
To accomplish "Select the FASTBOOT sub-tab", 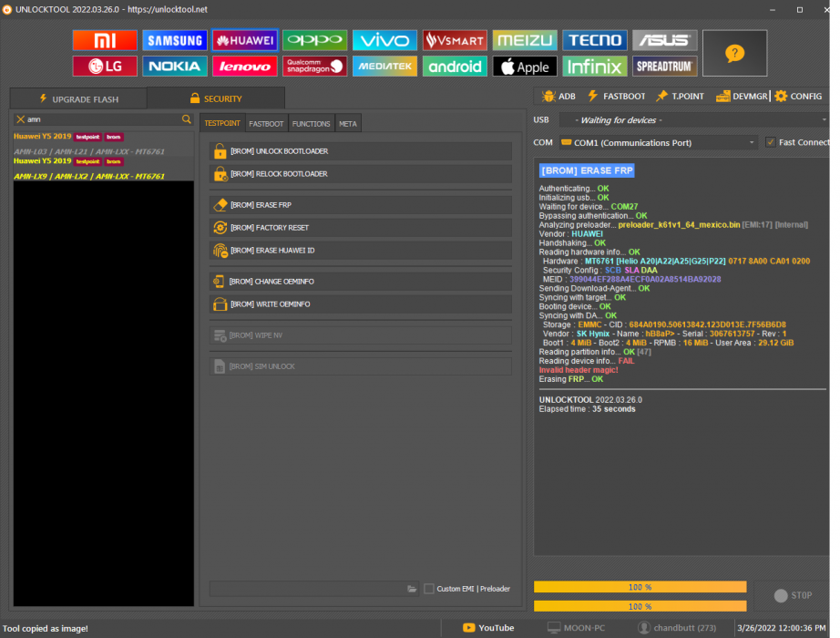I will coord(266,124).
